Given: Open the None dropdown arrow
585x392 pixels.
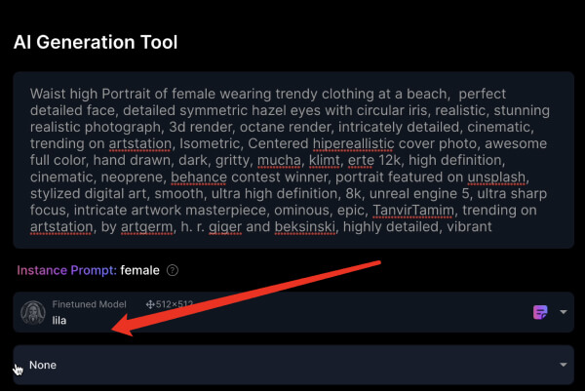Looking at the screenshot, I should (563, 365).
